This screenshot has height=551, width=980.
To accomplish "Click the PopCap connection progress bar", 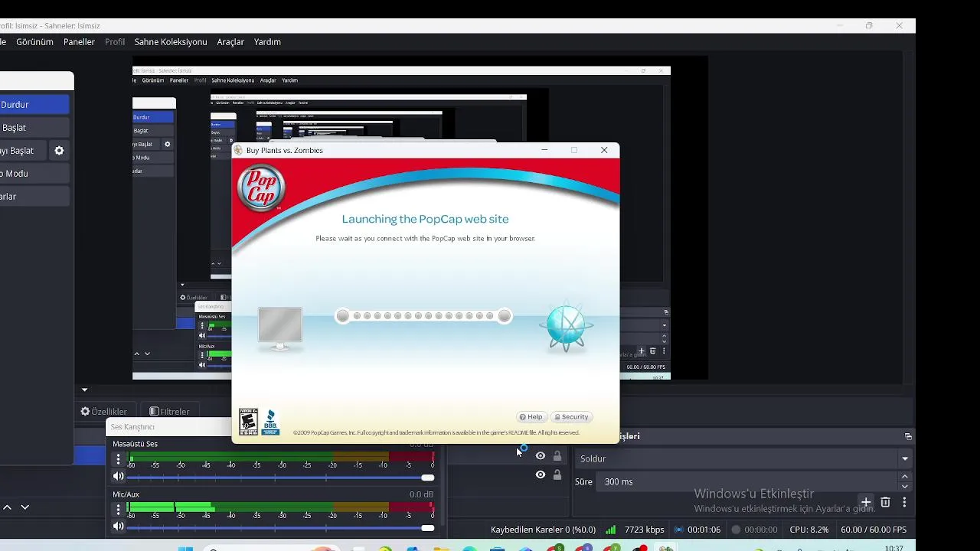I will pos(423,316).
